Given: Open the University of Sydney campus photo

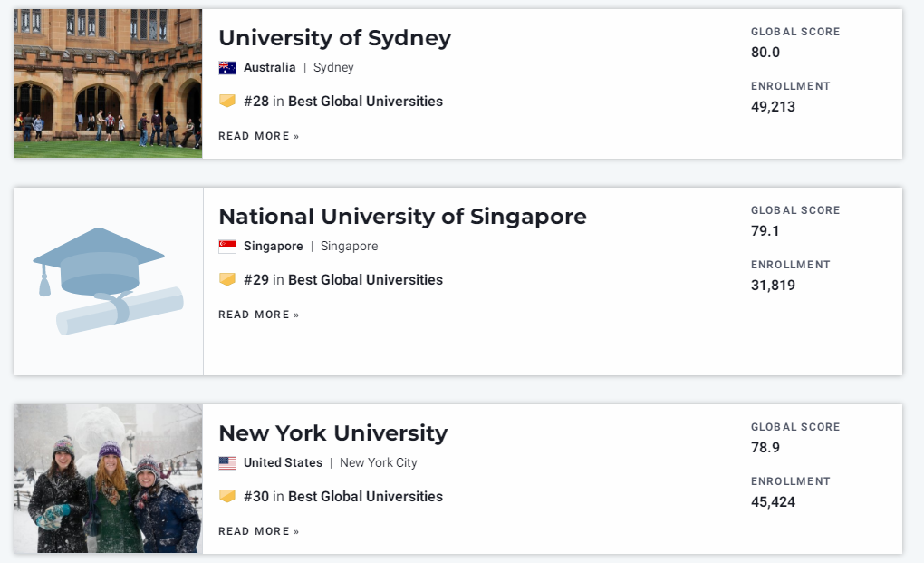Looking at the screenshot, I should 109,83.
